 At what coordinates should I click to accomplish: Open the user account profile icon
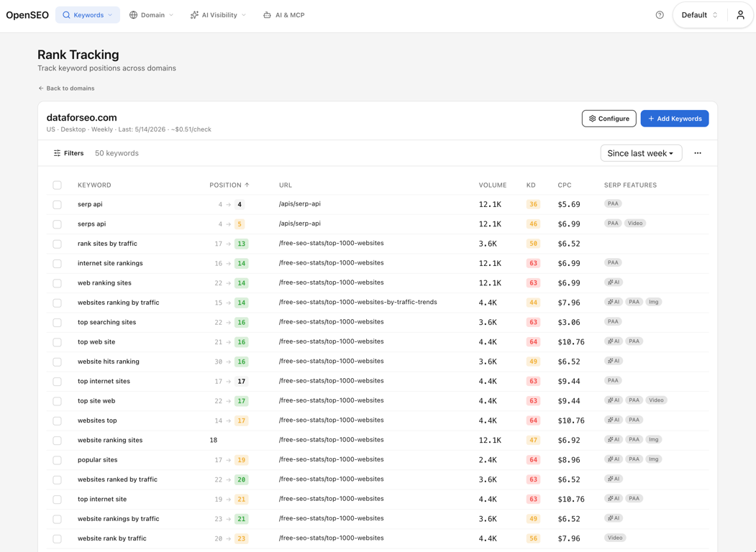point(740,15)
